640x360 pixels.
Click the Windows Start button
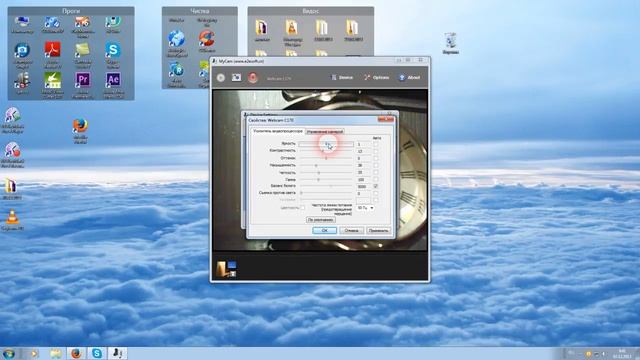pyautogui.click(x=9, y=353)
